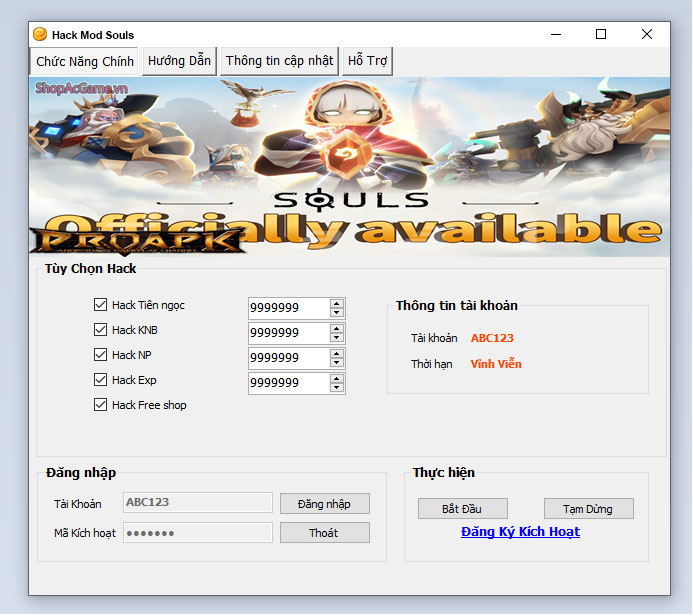Click the Thoát button
The width and height of the screenshot is (693, 616).
click(x=324, y=533)
